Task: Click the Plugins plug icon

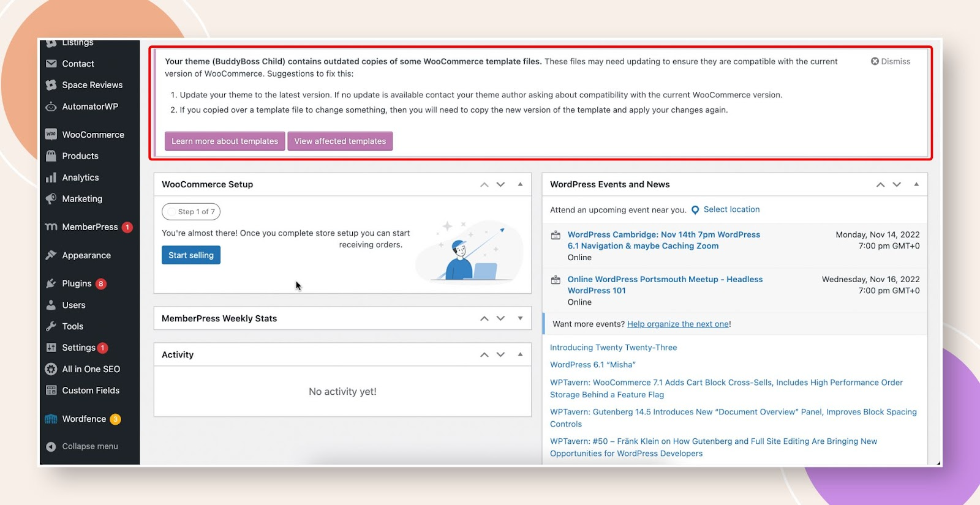Action: 51,283
